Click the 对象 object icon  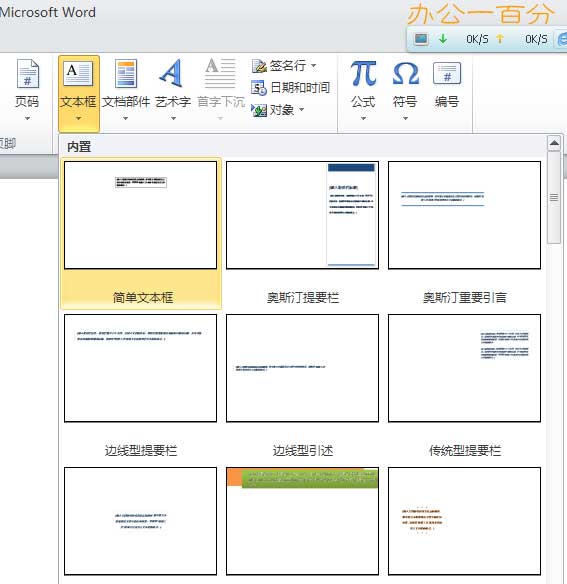pyautogui.click(x=259, y=110)
